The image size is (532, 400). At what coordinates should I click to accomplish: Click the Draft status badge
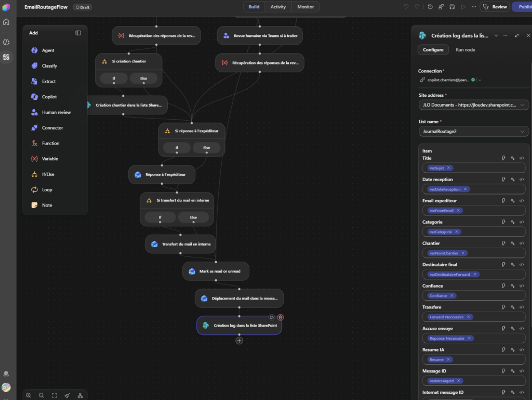83,7
